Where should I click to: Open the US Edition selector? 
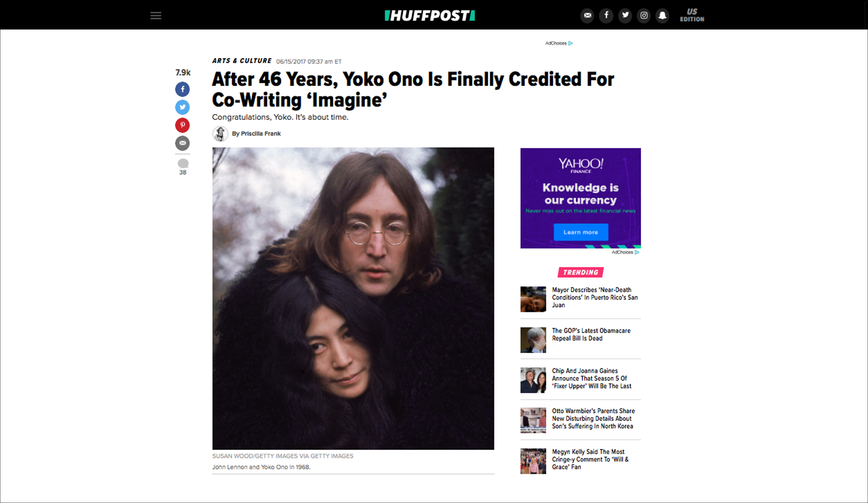[x=692, y=16]
